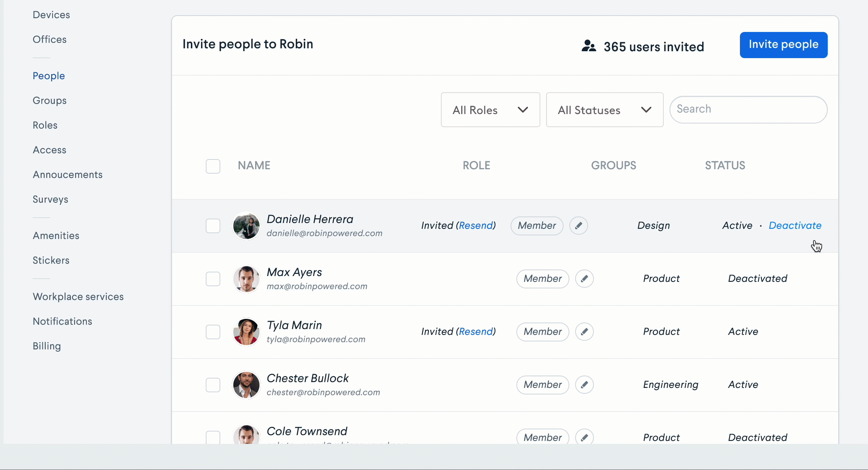Open Workplace services in the sidebar
868x470 pixels.
[x=78, y=296]
